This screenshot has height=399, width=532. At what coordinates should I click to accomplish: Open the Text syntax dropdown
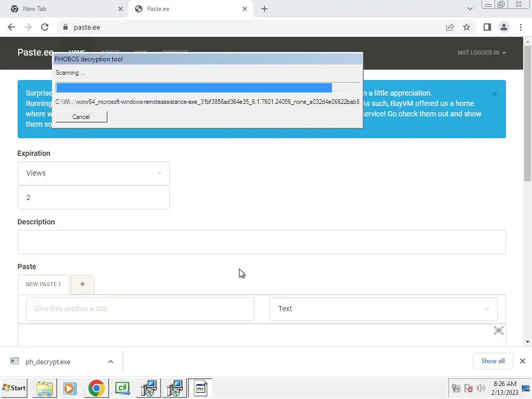point(383,309)
